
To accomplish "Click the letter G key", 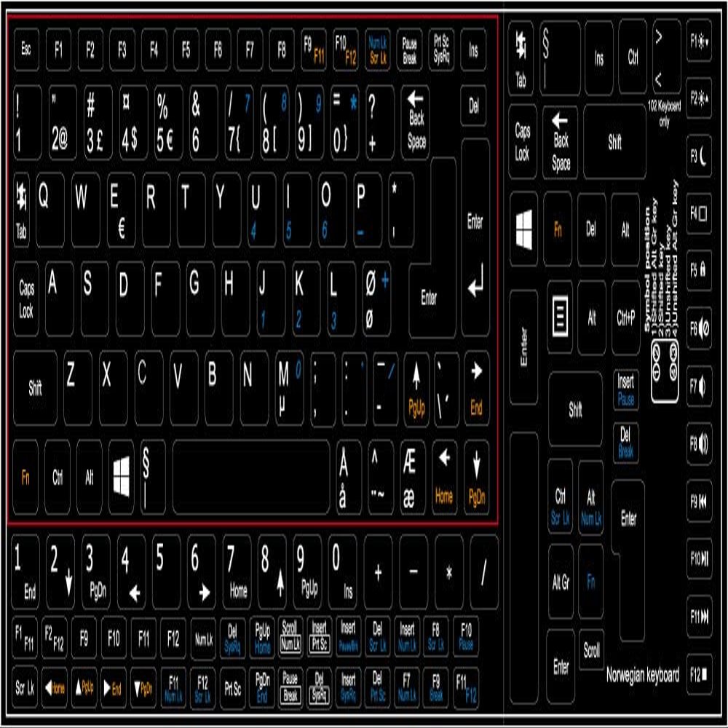I will click(x=201, y=298).
